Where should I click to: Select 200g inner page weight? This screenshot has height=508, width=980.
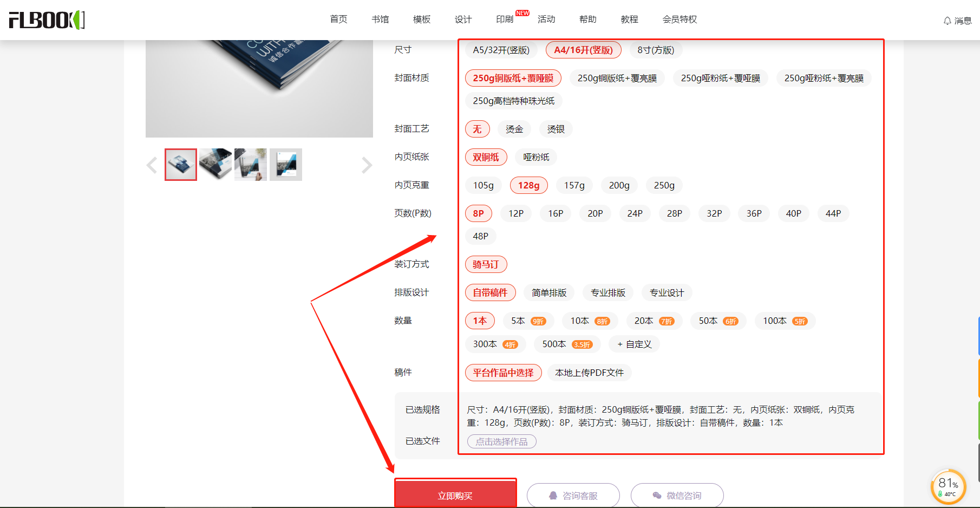click(619, 185)
